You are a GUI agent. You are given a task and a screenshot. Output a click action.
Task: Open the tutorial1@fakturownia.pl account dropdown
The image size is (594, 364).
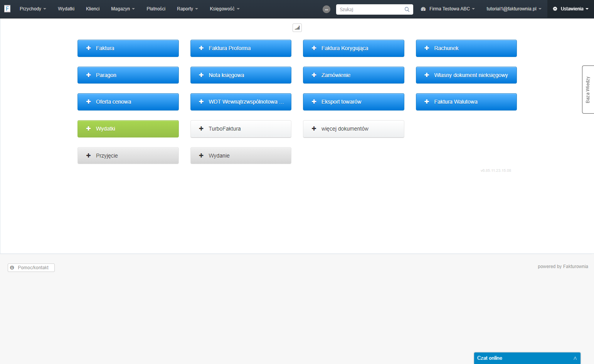coord(514,9)
